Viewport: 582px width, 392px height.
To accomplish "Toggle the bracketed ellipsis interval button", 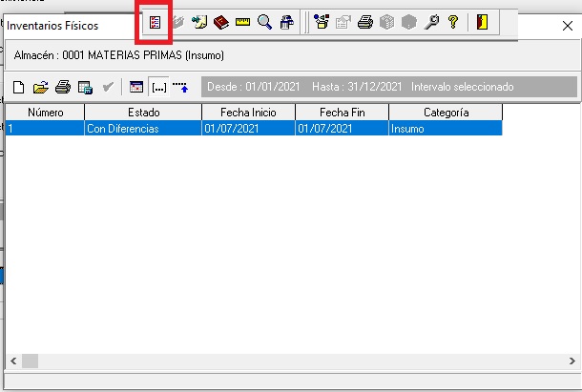I will click(159, 87).
